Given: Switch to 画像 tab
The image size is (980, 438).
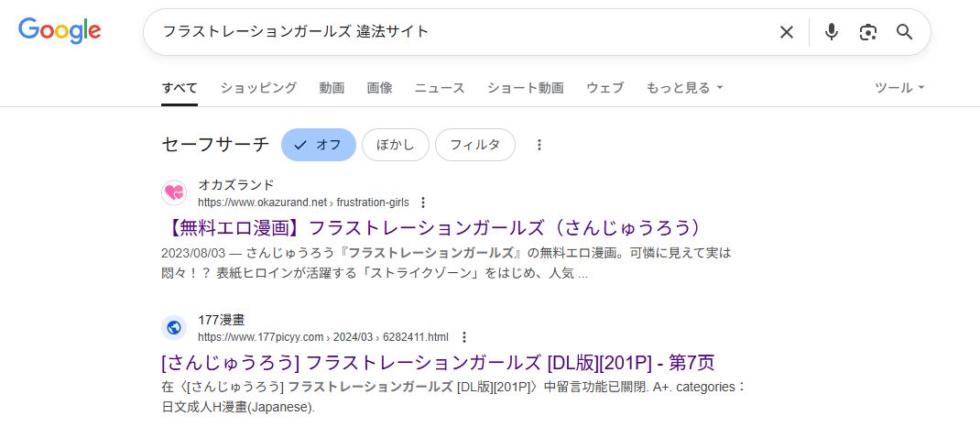Looking at the screenshot, I should (x=379, y=88).
